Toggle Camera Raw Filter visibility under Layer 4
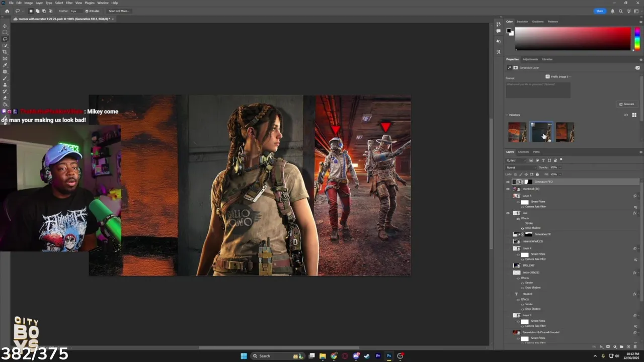 pyautogui.click(x=522, y=259)
